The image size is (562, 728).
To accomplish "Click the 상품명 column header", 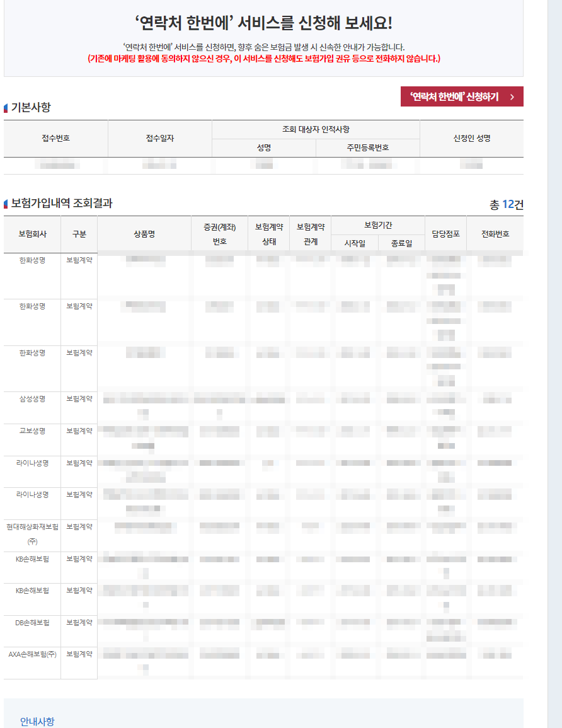I will 144,234.
